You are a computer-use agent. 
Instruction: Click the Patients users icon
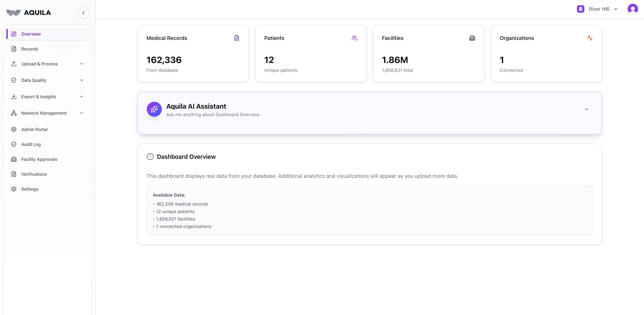354,38
